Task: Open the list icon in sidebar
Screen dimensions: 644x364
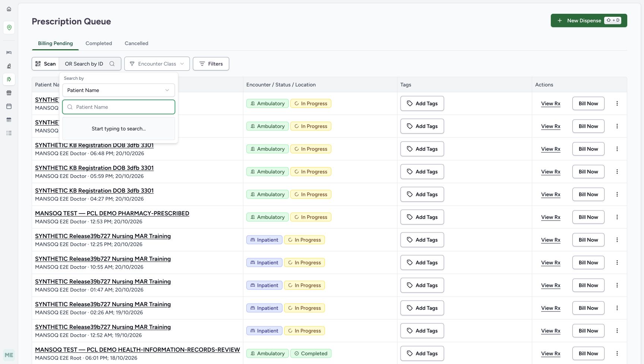Action: click(9, 133)
